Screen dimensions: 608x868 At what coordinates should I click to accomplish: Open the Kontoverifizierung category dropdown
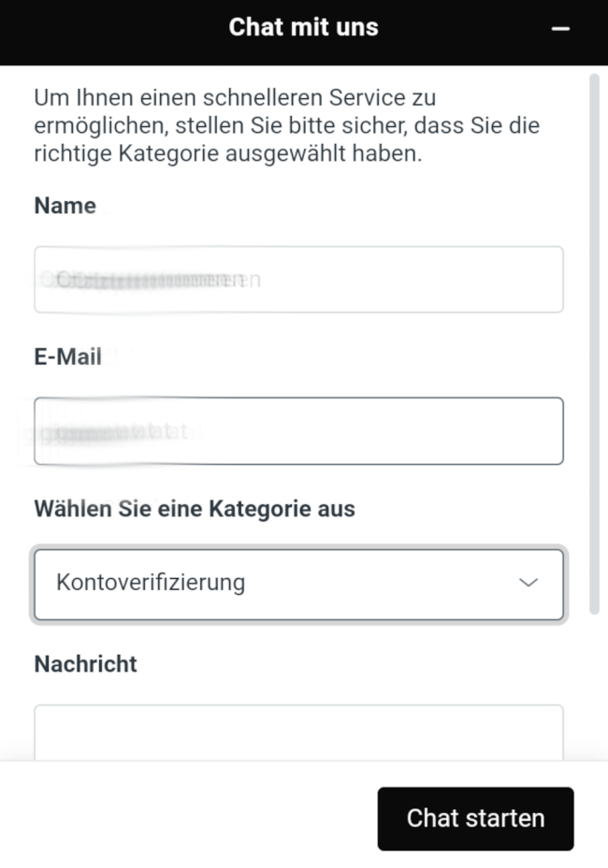click(298, 585)
